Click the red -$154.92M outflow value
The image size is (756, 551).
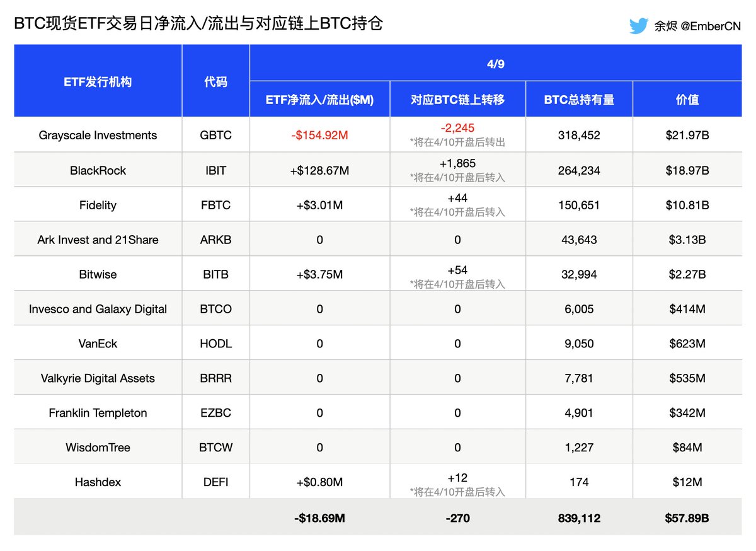(319, 134)
